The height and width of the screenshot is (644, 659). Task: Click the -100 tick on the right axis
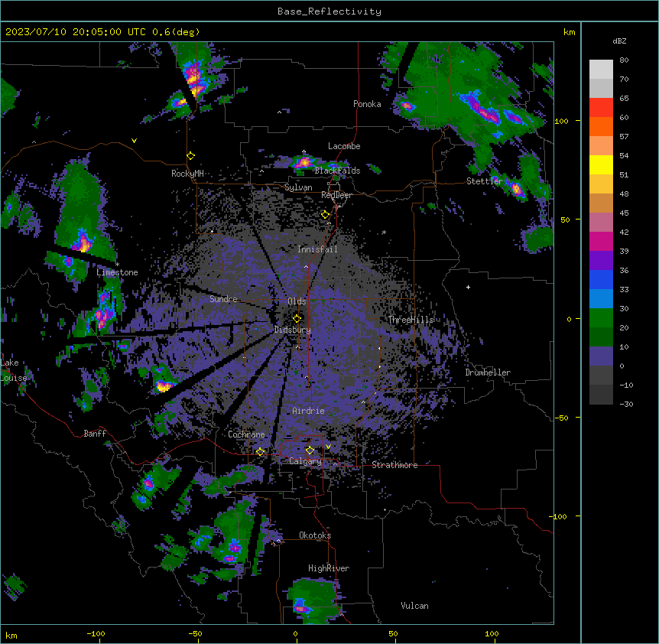tap(558, 516)
